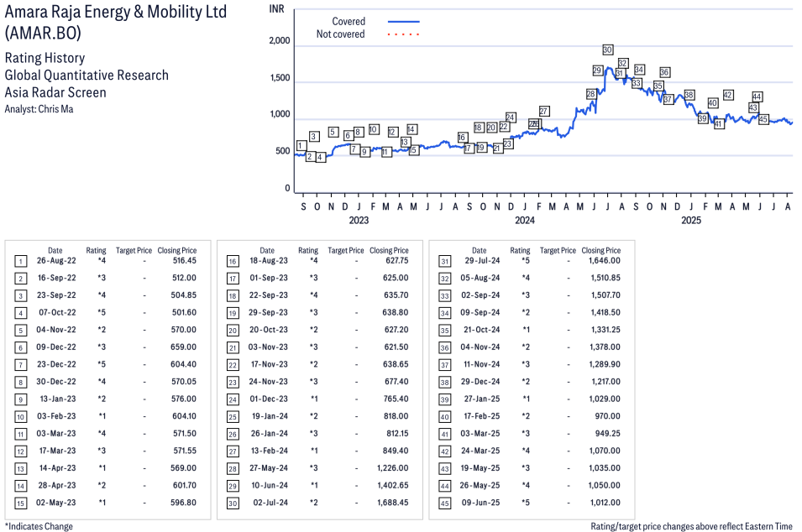This screenshot has width=802, height=532.
Task: Select chart marker 40 on the chart
Action: point(712,103)
